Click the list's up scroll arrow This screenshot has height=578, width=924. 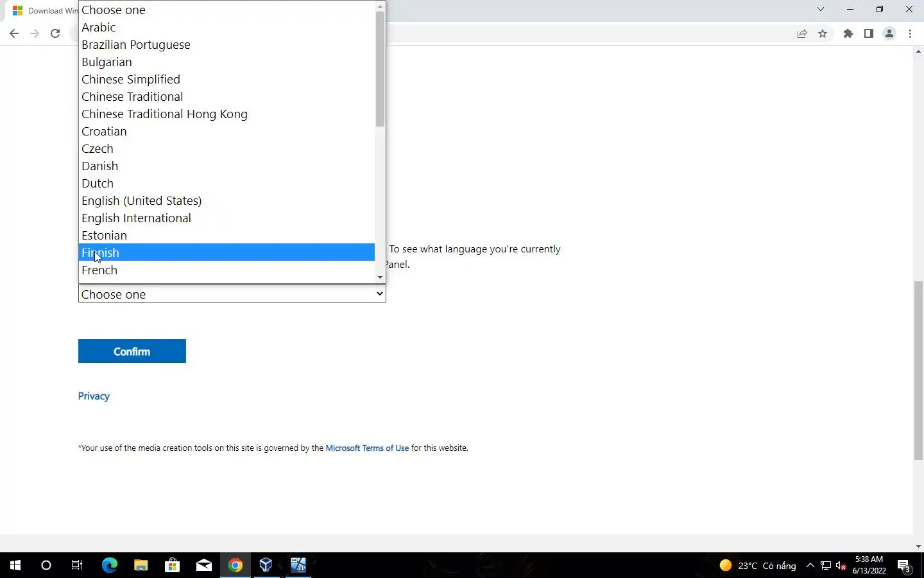[x=380, y=6]
